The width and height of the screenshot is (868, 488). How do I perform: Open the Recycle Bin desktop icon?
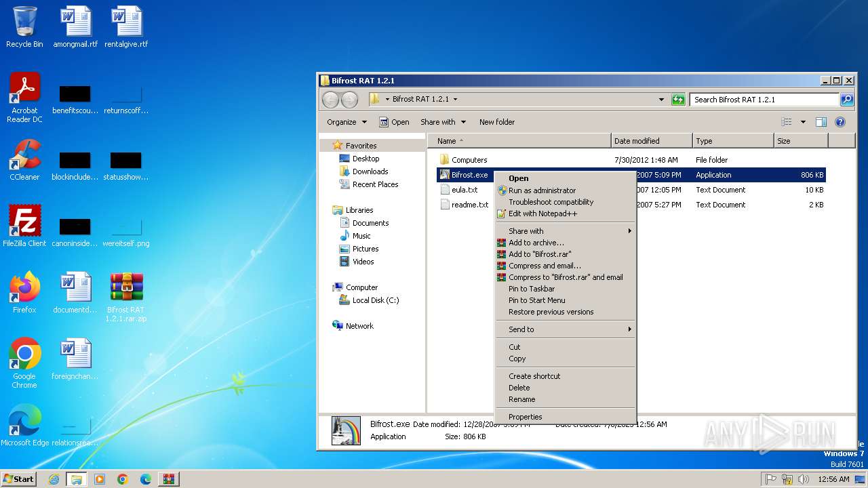(x=24, y=27)
